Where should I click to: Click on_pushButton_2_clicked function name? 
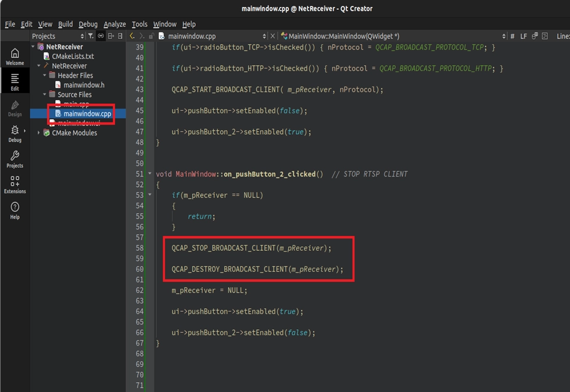click(270, 174)
